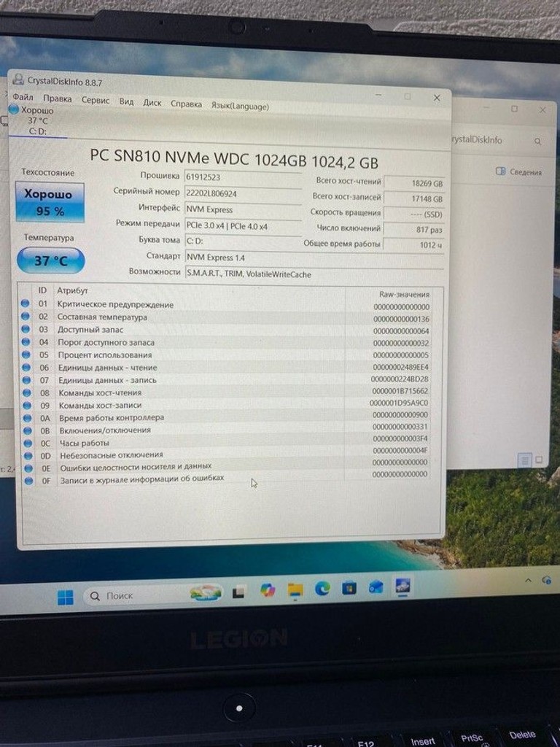Click the serial number field 22202L806924

[x=243, y=193]
